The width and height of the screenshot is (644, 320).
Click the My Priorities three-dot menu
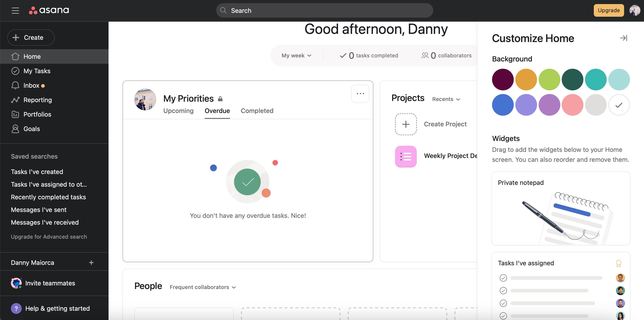[x=360, y=94]
